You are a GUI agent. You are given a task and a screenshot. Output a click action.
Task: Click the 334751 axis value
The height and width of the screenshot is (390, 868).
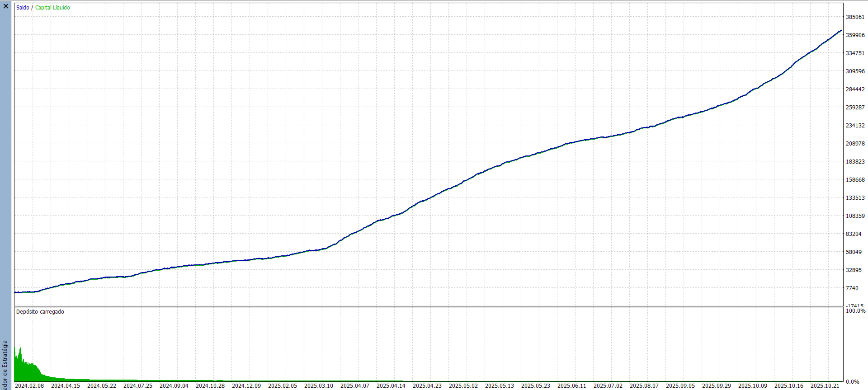[x=855, y=53]
